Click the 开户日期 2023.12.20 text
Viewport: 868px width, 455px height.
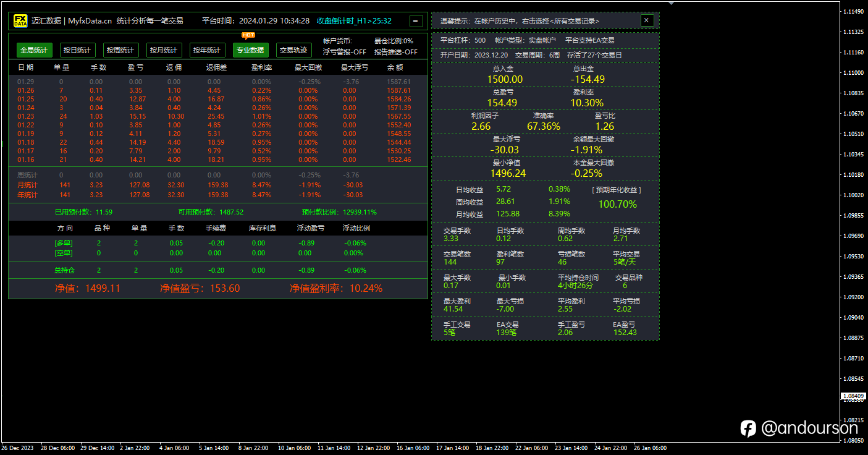pos(473,55)
